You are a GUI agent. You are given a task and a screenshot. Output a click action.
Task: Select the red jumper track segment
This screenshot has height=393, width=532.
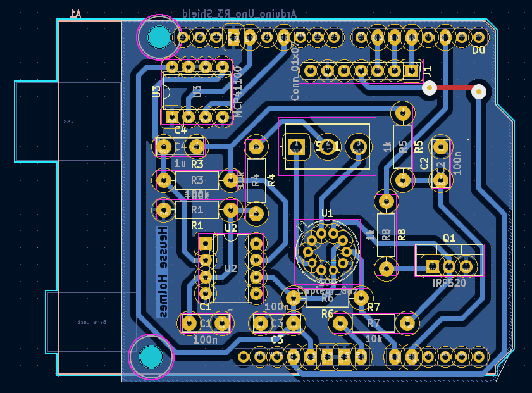coord(454,88)
